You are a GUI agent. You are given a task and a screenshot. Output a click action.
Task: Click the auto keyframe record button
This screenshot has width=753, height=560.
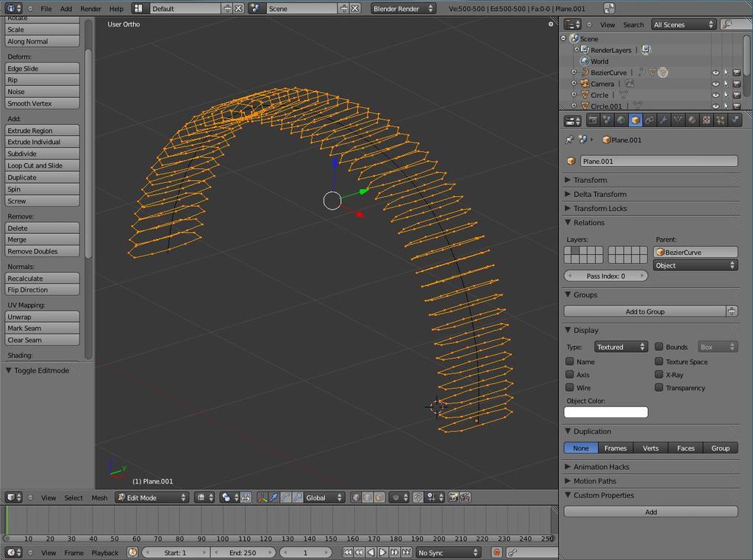coord(496,553)
